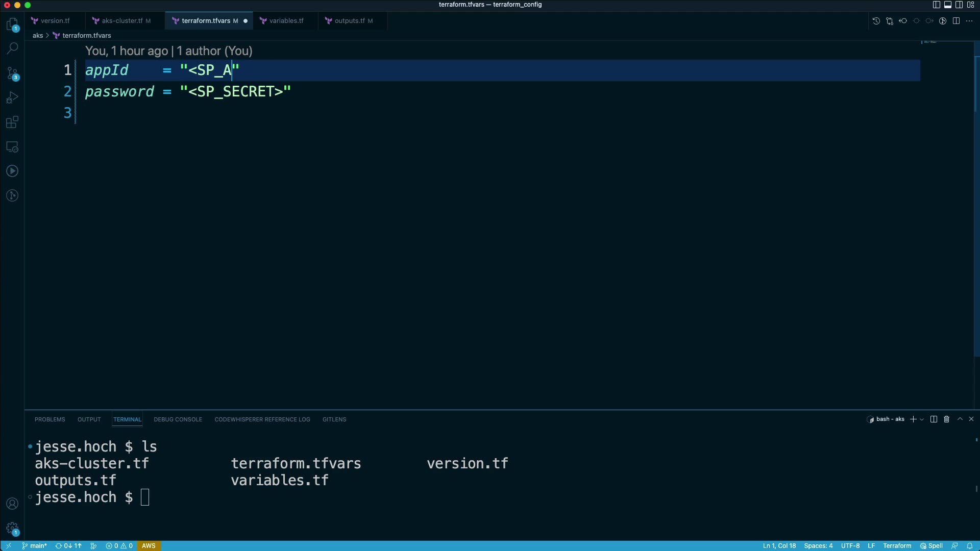The image size is (980, 551).
Task: Open the Search view
Action: click(x=12, y=48)
